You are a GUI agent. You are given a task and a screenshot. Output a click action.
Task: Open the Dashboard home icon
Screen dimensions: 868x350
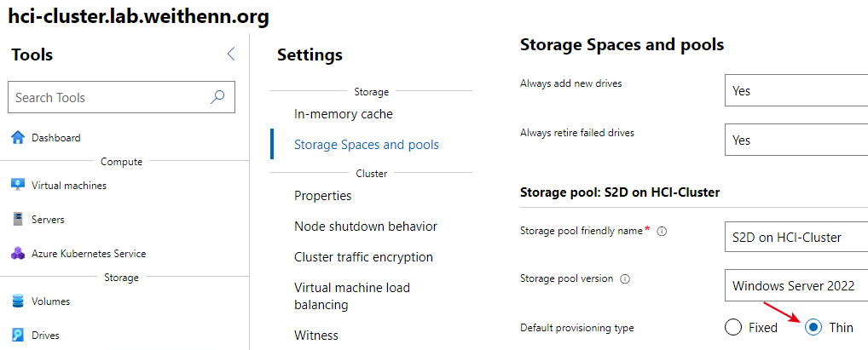pyautogui.click(x=18, y=138)
